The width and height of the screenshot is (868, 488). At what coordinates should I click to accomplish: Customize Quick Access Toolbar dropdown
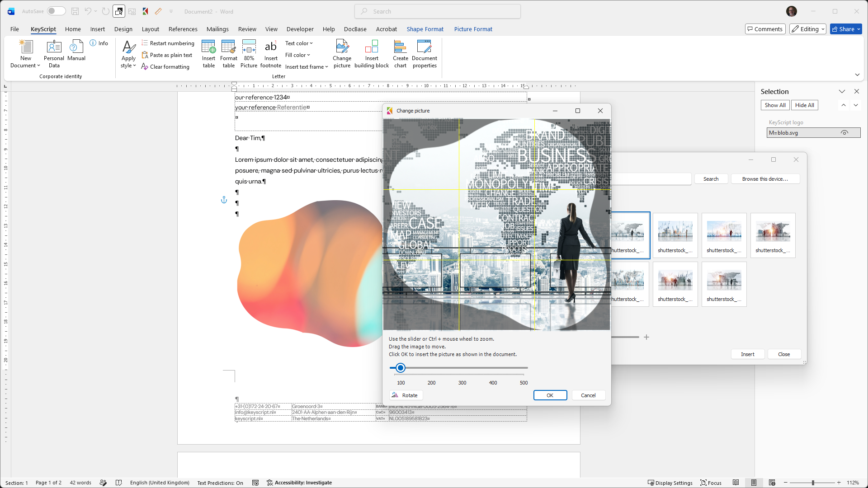[x=171, y=11]
